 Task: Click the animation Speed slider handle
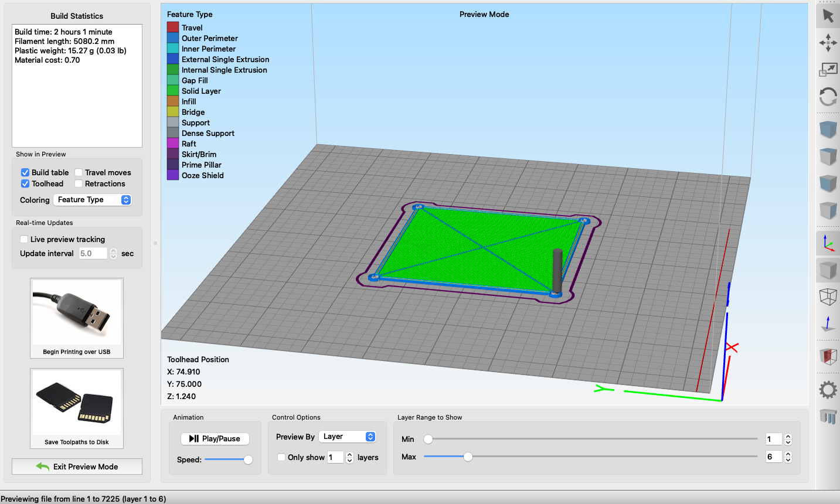(x=248, y=459)
